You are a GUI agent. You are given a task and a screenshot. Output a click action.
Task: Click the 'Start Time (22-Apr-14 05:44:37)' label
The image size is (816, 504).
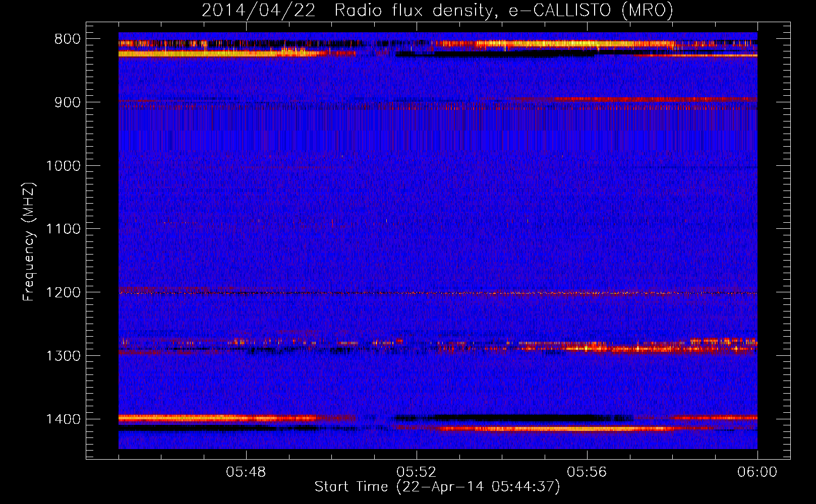tap(437, 487)
